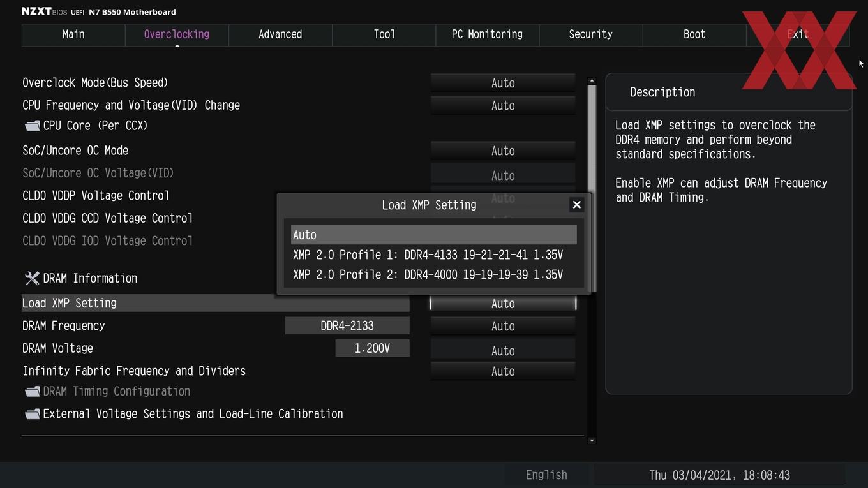
Task: Click the date and time display
Action: tap(719, 475)
